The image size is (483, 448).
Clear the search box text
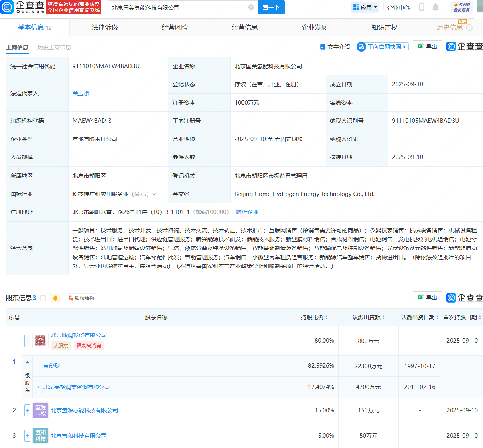tap(251, 7)
